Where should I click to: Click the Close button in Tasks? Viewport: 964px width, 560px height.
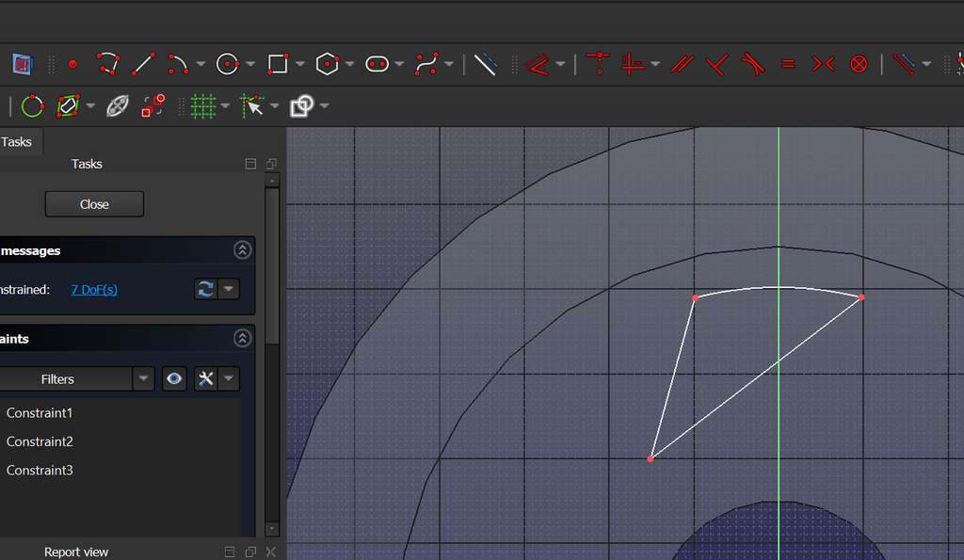pos(94,204)
